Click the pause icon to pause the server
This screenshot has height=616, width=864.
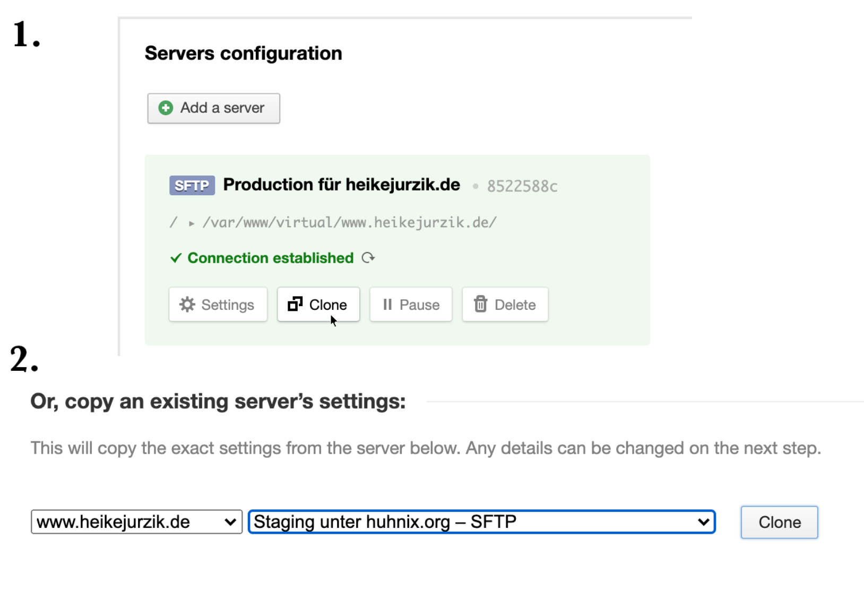[388, 304]
